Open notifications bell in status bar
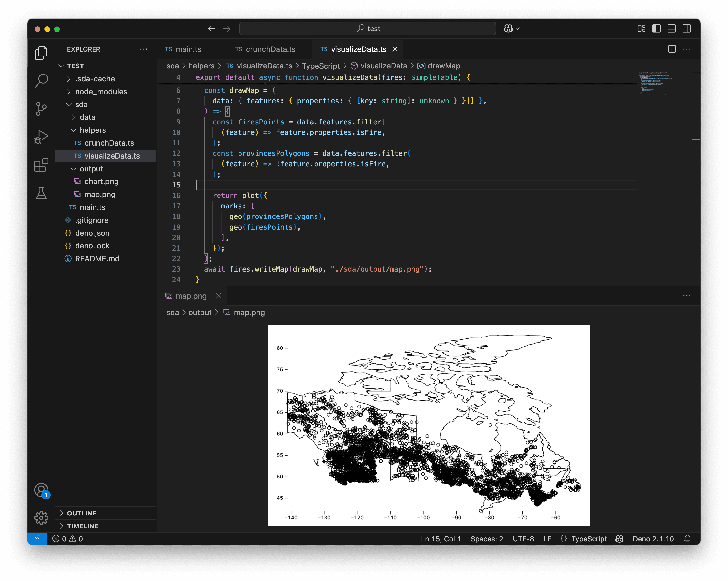The height and width of the screenshot is (581, 728). [687, 538]
